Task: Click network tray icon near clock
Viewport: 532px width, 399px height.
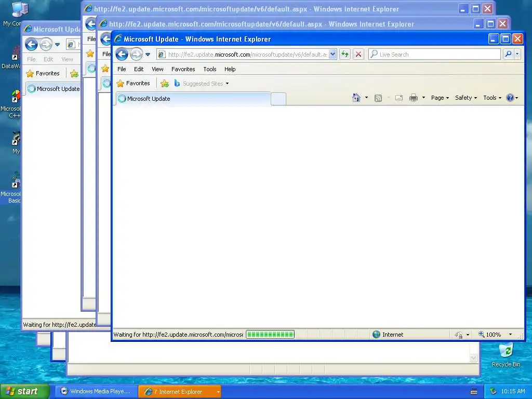Action: coord(494,392)
